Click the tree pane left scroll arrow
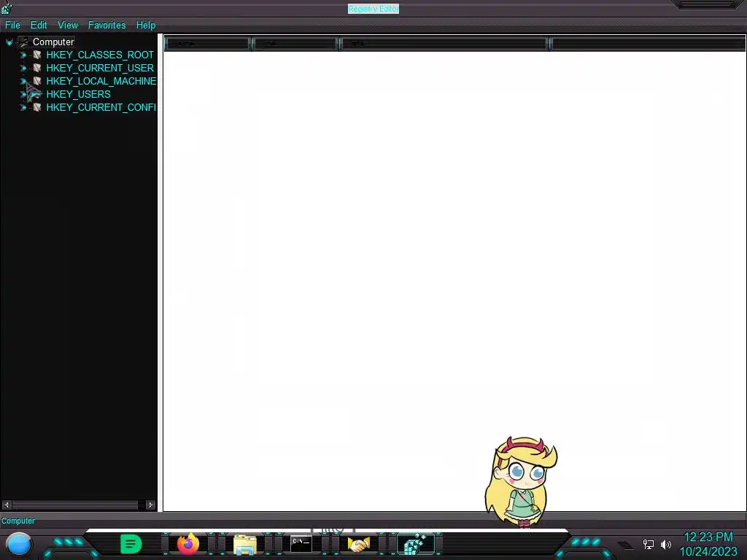The height and width of the screenshot is (560, 747). pos(7,505)
